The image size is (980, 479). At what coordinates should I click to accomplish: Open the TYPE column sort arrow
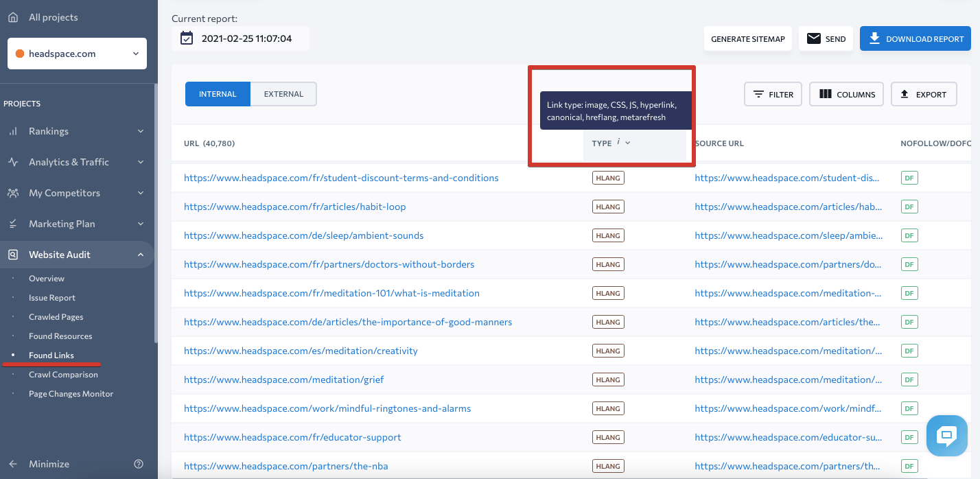pyautogui.click(x=628, y=143)
